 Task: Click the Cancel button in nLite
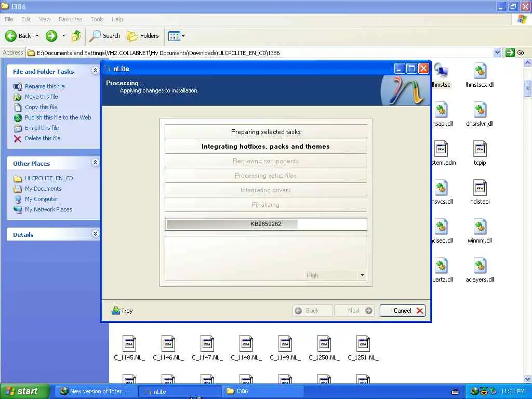[403, 311]
